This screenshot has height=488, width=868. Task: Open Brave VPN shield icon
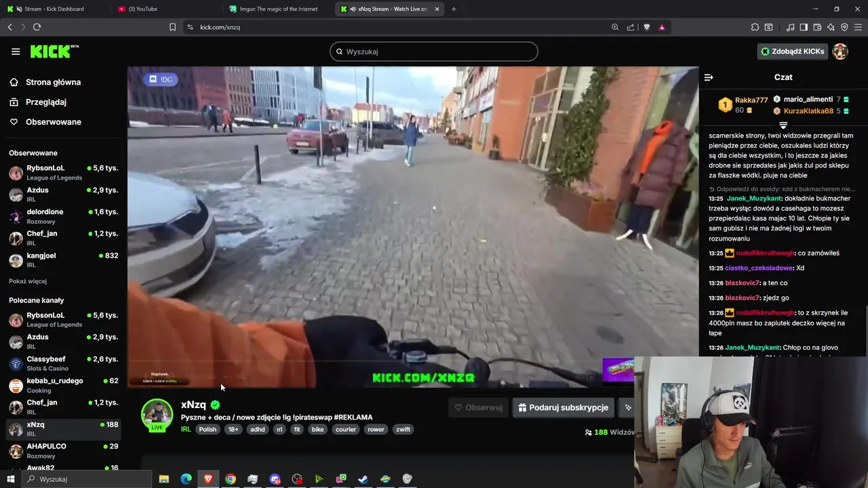[844, 27]
